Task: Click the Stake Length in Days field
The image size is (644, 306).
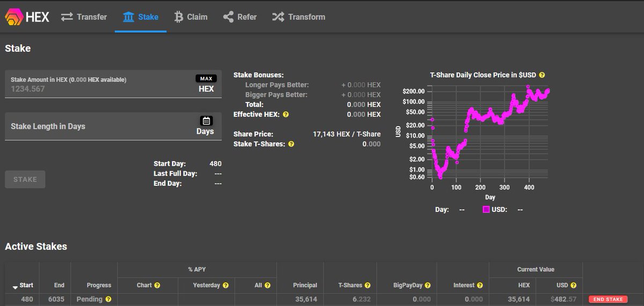Action: click(x=113, y=127)
